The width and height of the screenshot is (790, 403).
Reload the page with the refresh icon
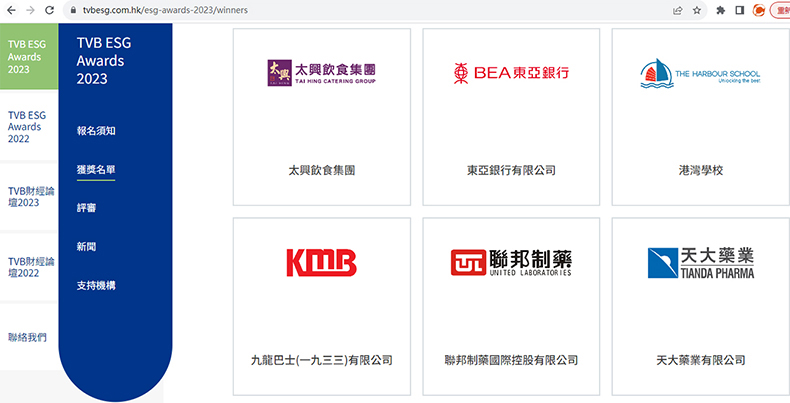pos(52,10)
